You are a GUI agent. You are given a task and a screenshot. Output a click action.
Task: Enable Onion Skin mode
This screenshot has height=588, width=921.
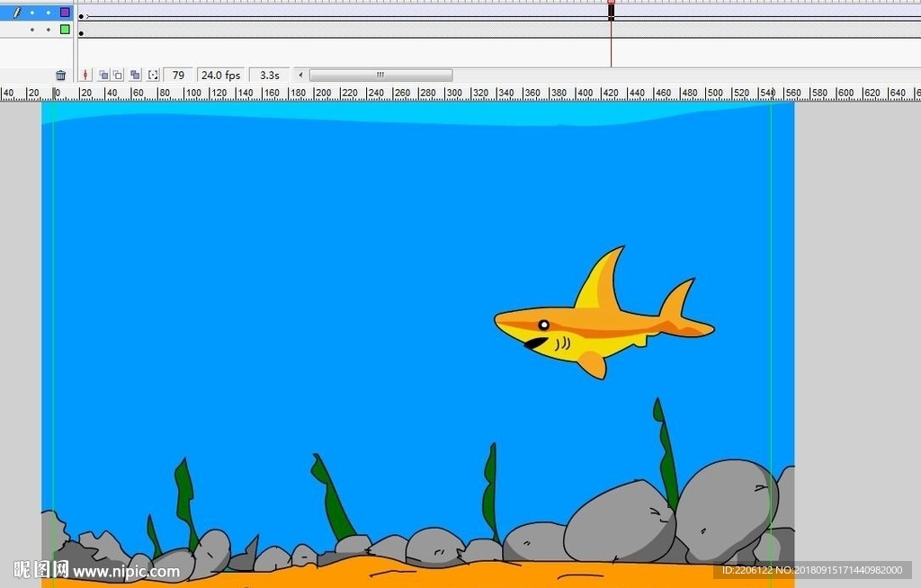pos(103,76)
